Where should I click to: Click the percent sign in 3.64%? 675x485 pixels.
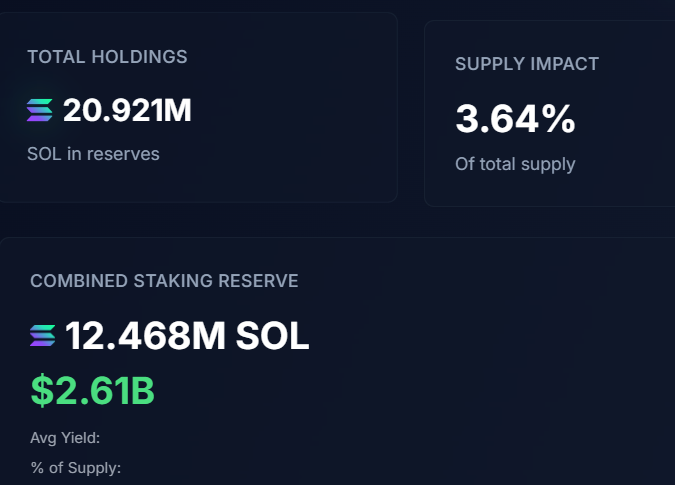558,119
